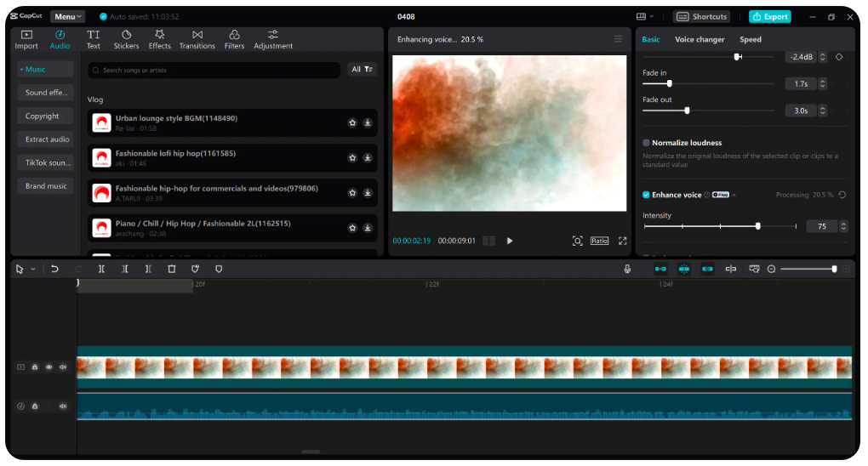Disable the Enhance voice checkbox

click(645, 195)
